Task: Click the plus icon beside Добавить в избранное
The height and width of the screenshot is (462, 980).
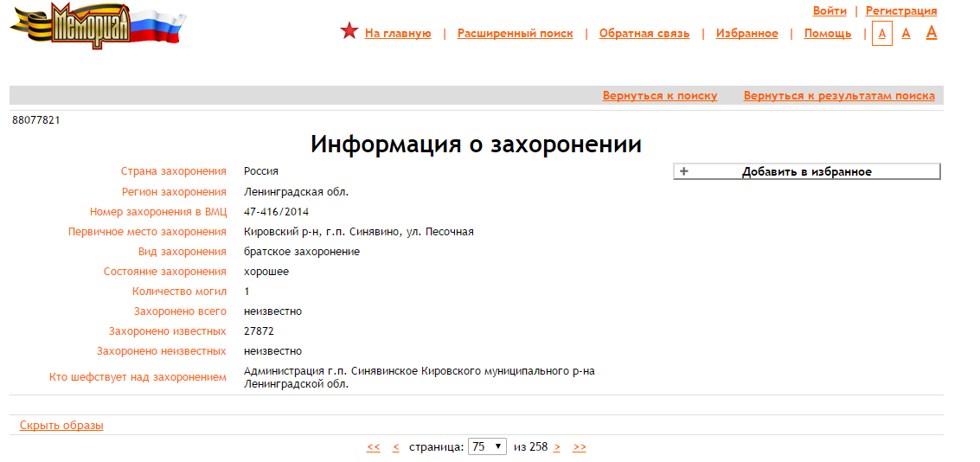Action: click(x=683, y=171)
